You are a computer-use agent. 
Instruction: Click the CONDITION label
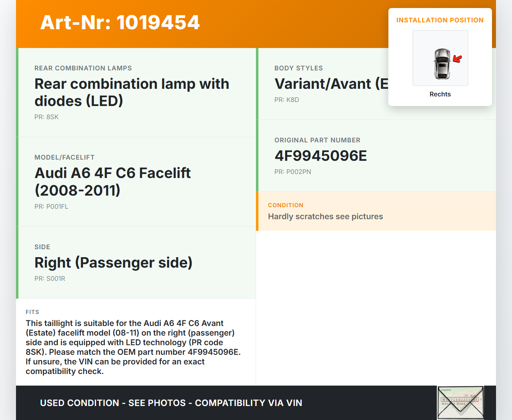point(286,205)
